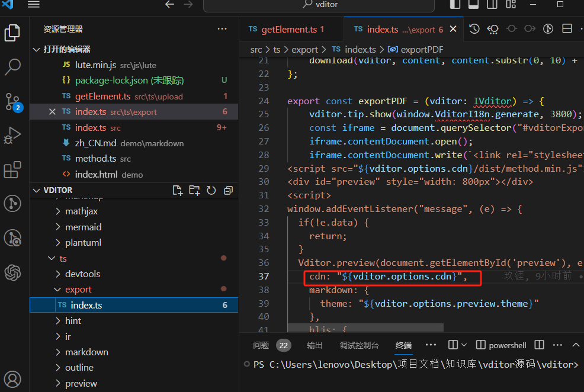
Task: Open file timeline history icon in editor toolbar
Action: (x=474, y=29)
